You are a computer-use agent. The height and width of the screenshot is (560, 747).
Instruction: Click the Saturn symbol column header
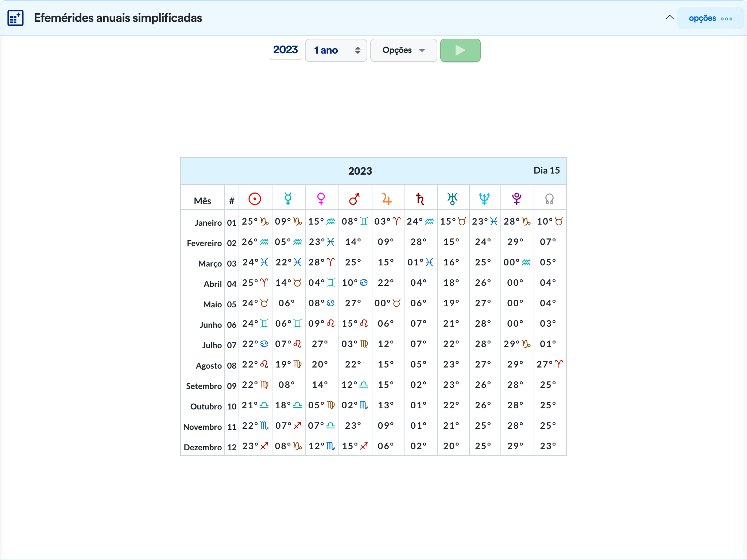(x=420, y=199)
